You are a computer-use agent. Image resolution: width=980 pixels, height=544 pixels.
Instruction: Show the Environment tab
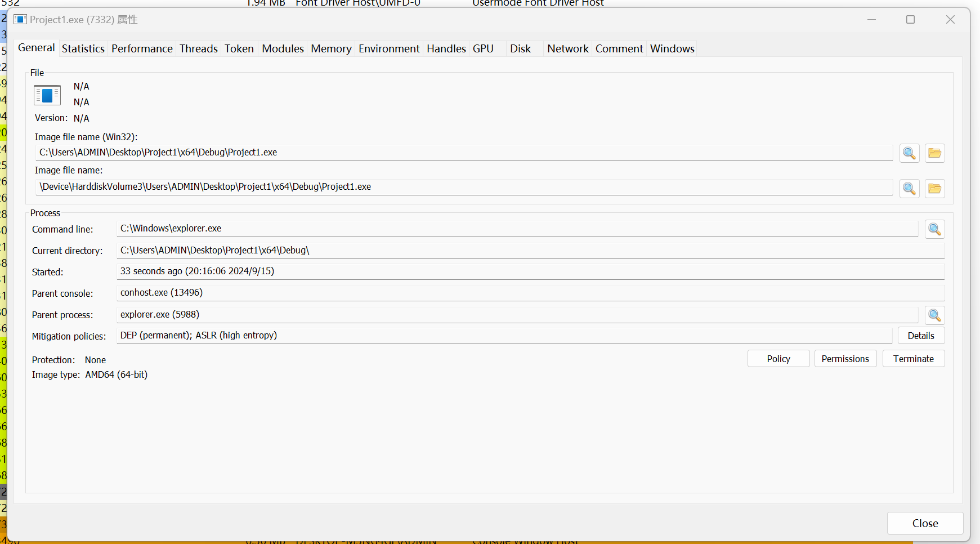(389, 49)
